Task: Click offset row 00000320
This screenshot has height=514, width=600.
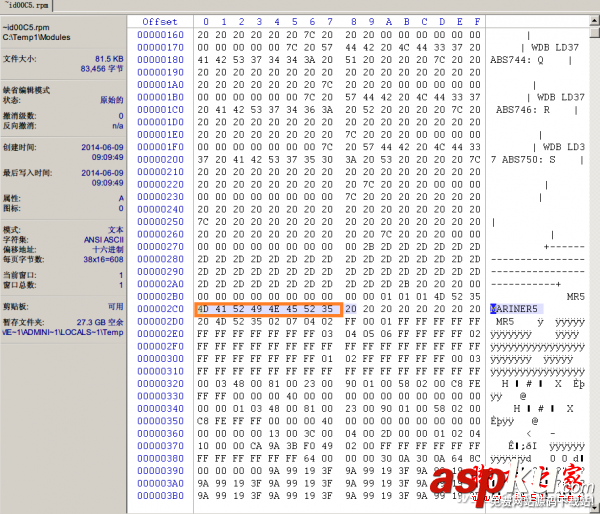Action: click(x=160, y=383)
